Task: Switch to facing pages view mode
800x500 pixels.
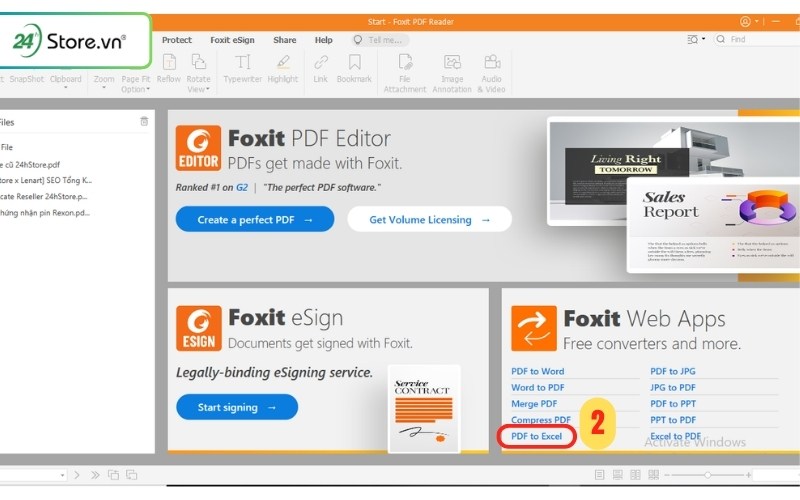Action: (x=635, y=475)
